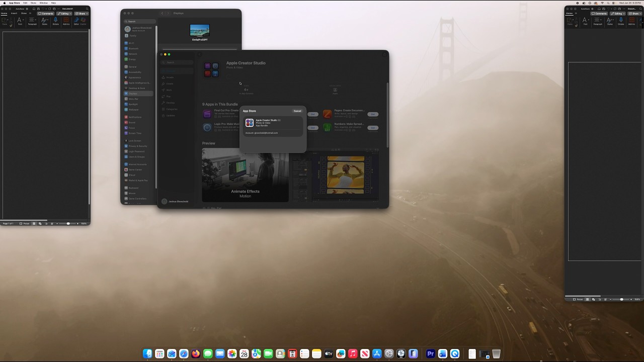This screenshot has height=362, width=644.
Task: Open Help menu in macOS menu bar
Action: (53, 3)
